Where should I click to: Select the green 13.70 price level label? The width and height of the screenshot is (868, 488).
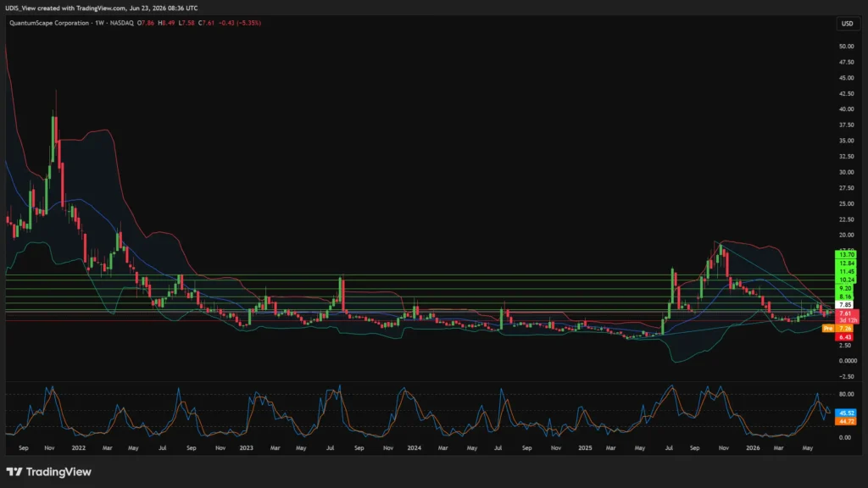point(846,254)
